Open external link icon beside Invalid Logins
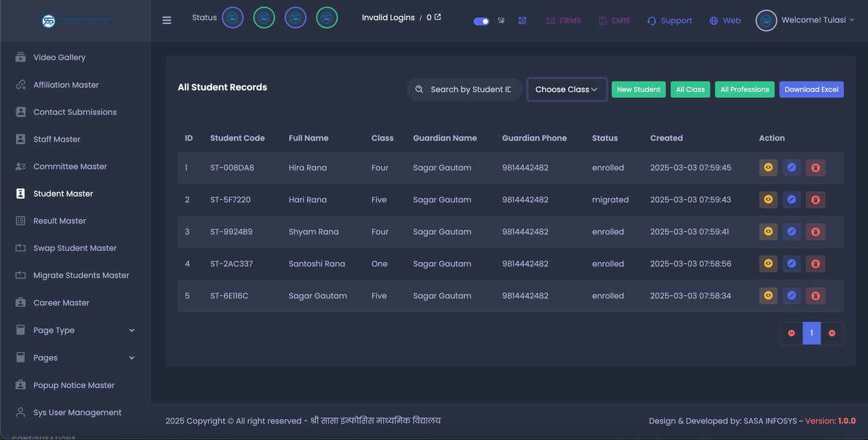This screenshot has width=868, height=440. pos(438,17)
